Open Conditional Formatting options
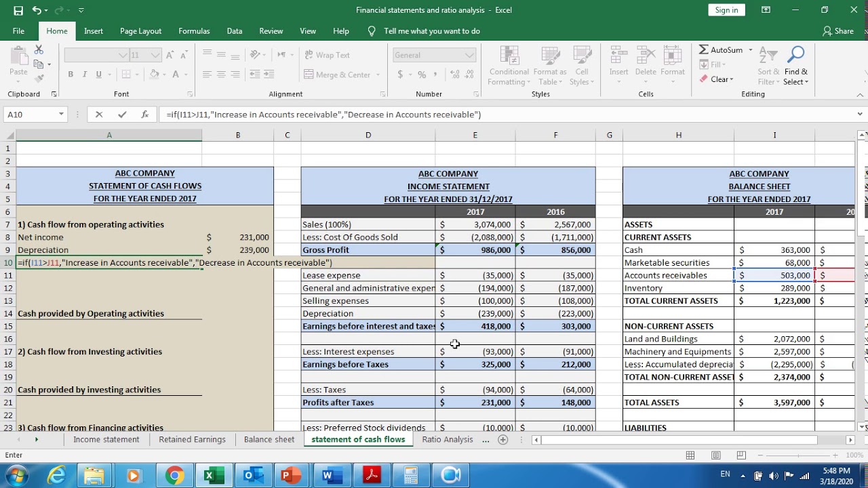 [x=509, y=66]
